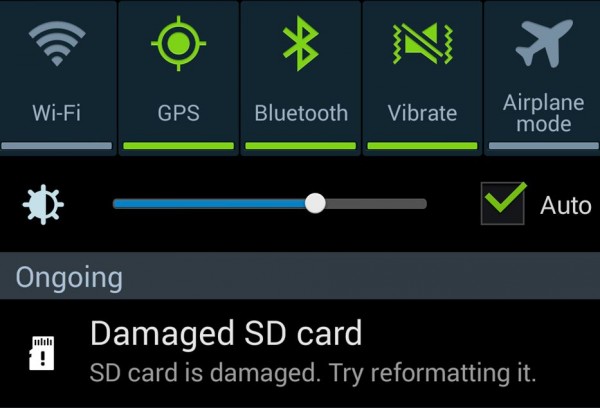
Task: Click the damaged SD card icon
Action: (42, 353)
